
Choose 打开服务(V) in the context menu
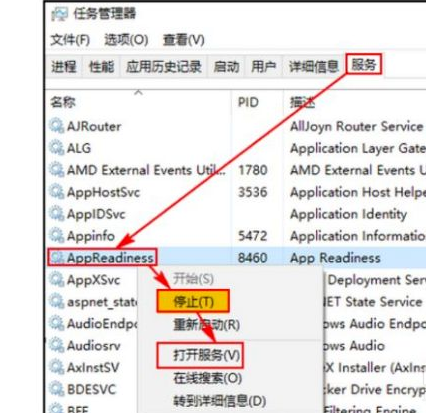pyautogui.click(x=207, y=355)
